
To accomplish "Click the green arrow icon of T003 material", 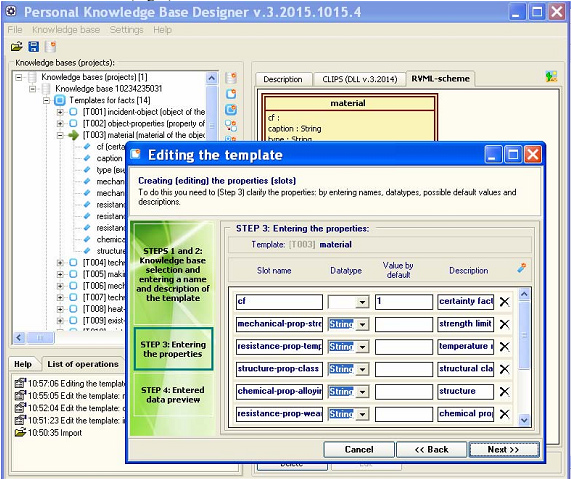I will click(73, 135).
